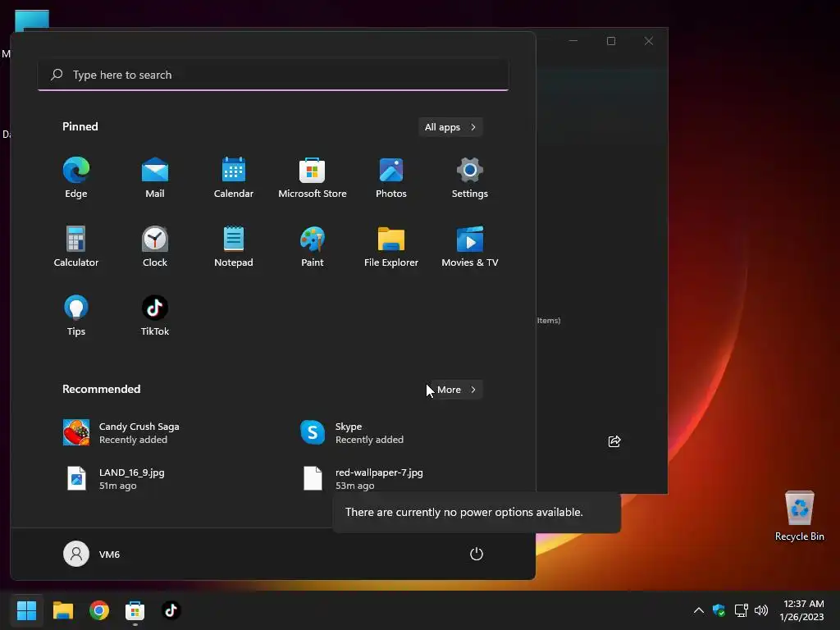Screen dimensions: 840x630
Task: Open the Calendar app
Action: 234,178
